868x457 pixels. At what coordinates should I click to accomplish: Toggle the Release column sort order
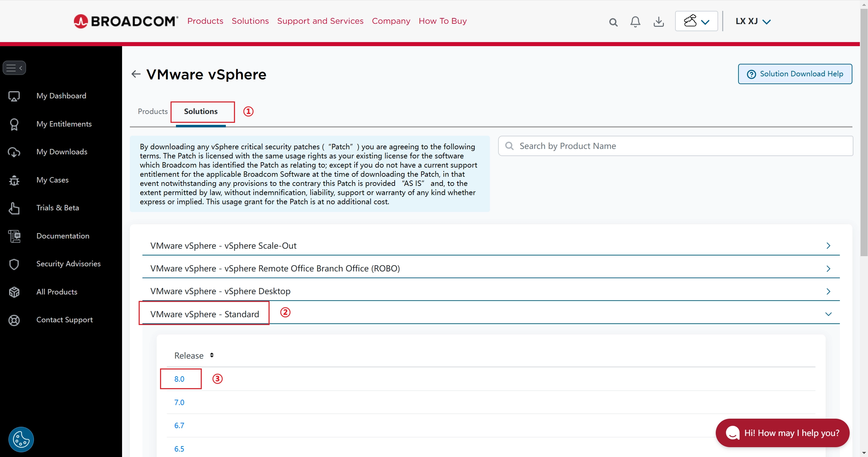pos(212,355)
